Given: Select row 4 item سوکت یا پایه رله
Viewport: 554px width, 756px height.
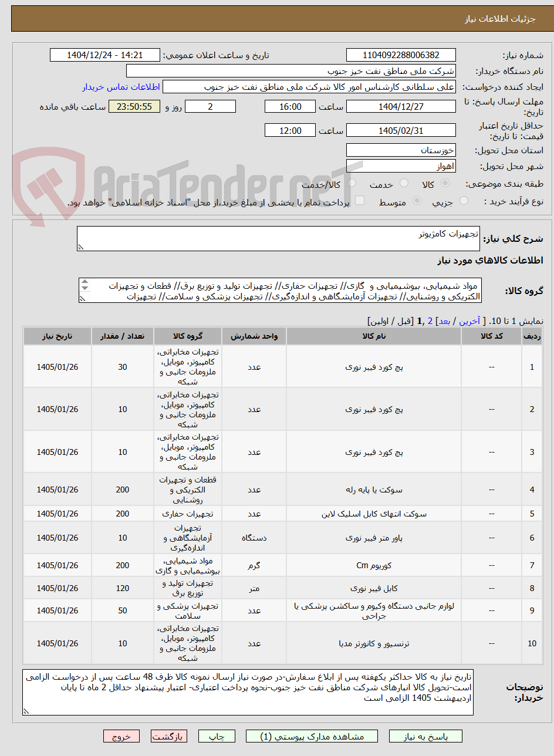Looking at the screenshot, I should coord(374,490).
